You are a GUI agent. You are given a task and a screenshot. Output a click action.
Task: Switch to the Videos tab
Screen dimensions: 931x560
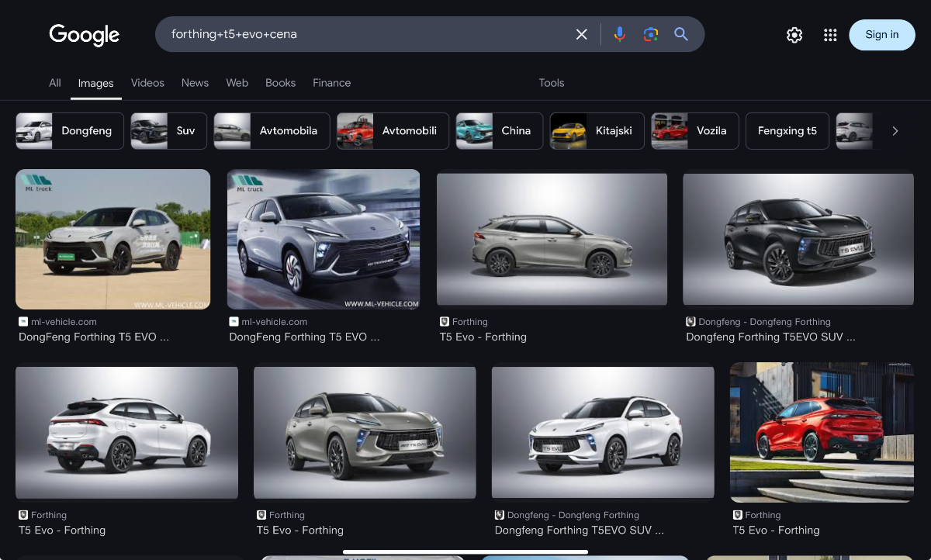click(147, 83)
